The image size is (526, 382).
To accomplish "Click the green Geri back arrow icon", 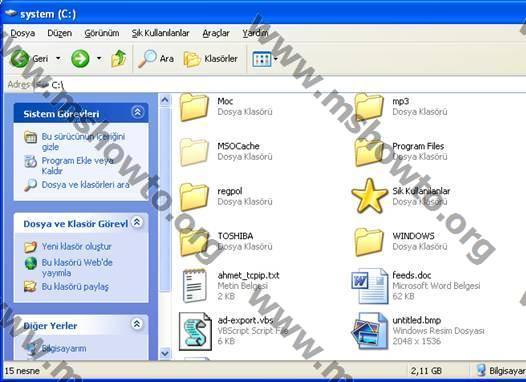I will tap(19, 59).
